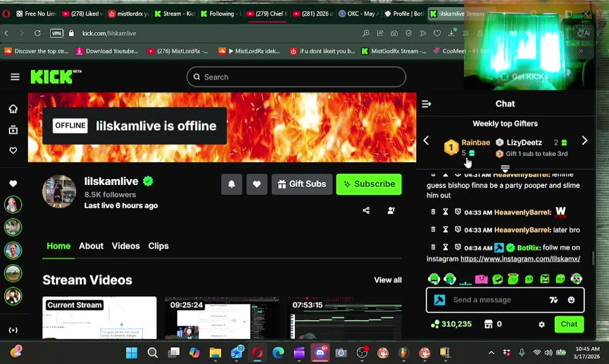Switch to the Videos tab

click(125, 246)
